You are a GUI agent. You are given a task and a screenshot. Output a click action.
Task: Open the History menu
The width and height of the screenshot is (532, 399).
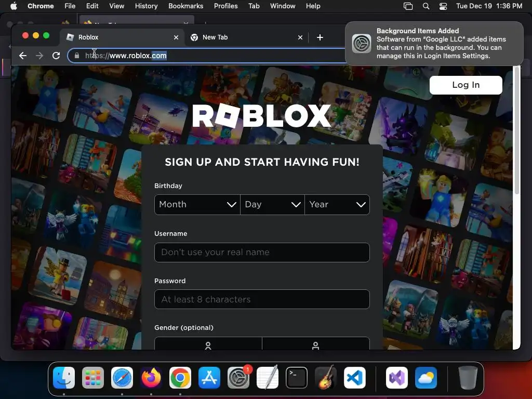point(146,6)
